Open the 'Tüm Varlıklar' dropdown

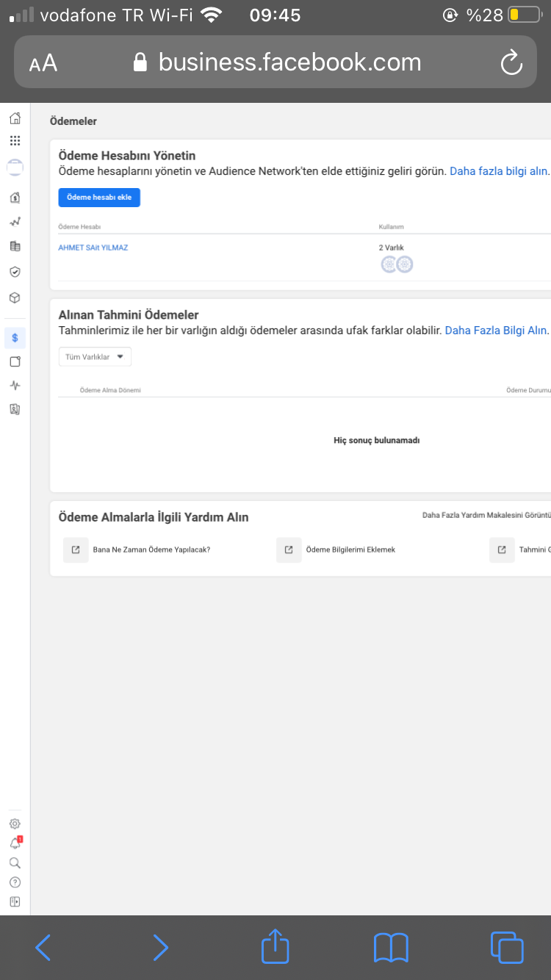[95, 357]
